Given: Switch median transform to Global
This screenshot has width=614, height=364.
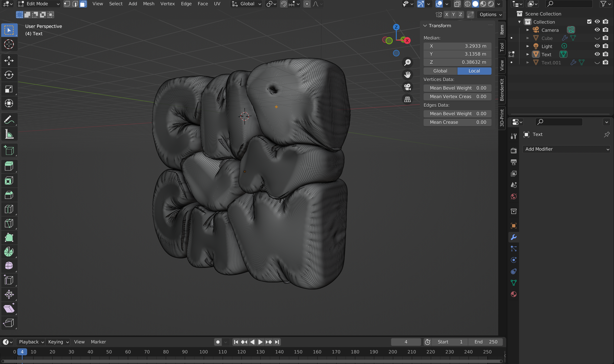Looking at the screenshot, I should [x=440, y=71].
